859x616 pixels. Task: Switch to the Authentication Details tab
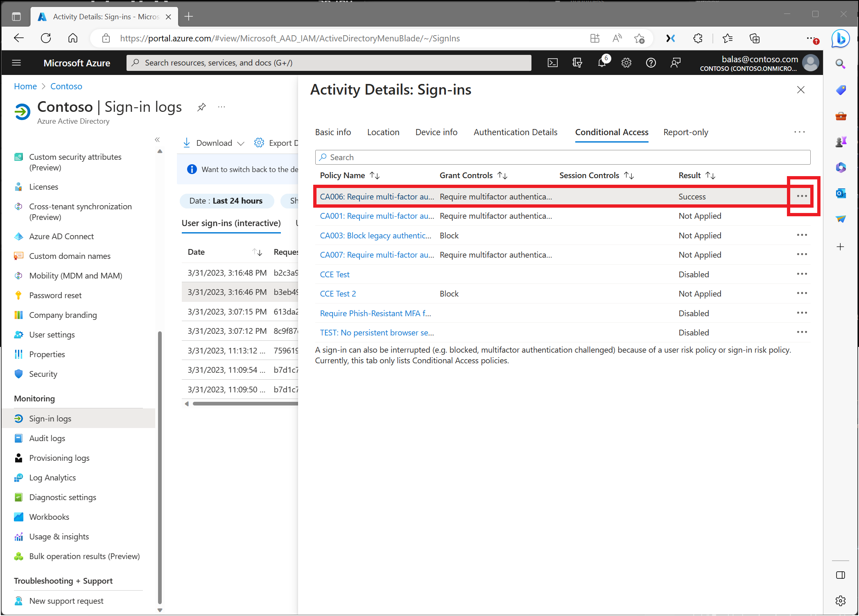coord(515,132)
